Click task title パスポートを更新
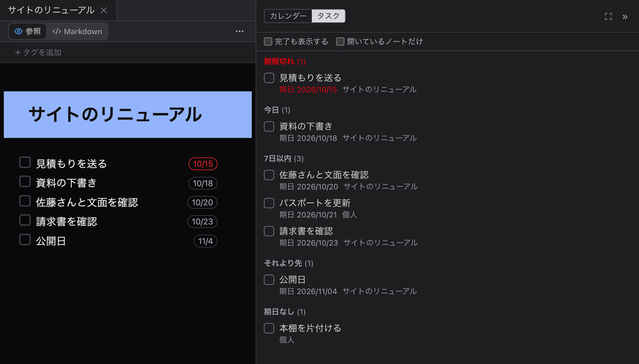639x364 pixels. 315,203
